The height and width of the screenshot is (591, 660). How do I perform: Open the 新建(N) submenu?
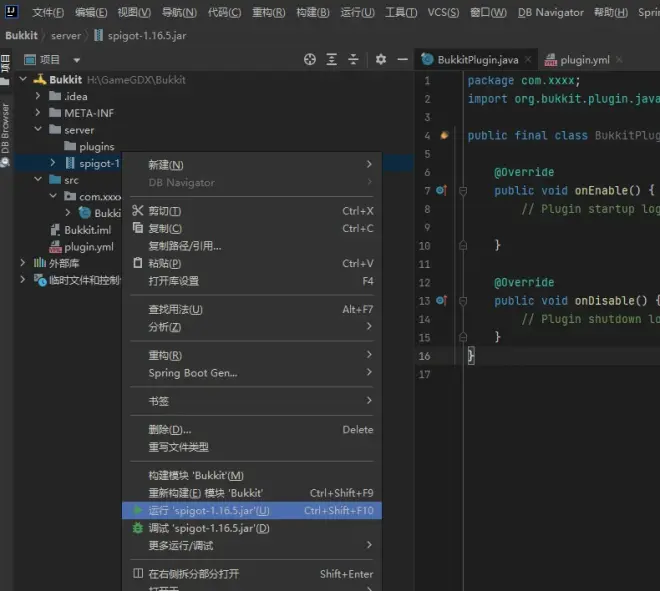point(252,165)
